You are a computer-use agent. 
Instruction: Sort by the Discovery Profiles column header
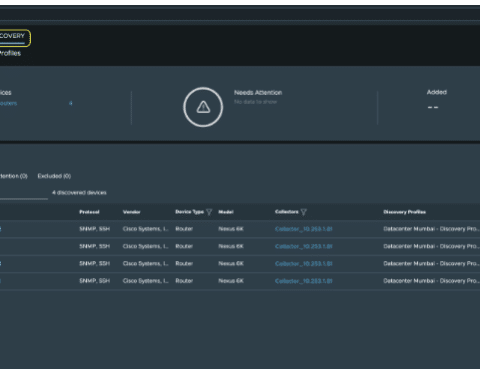pyautogui.click(x=404, y=212)
